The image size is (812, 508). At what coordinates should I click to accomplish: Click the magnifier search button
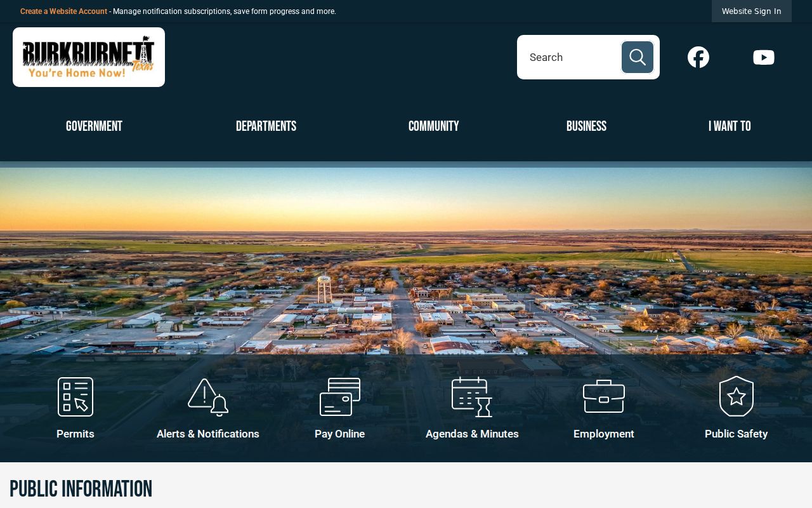coord(638,57)
